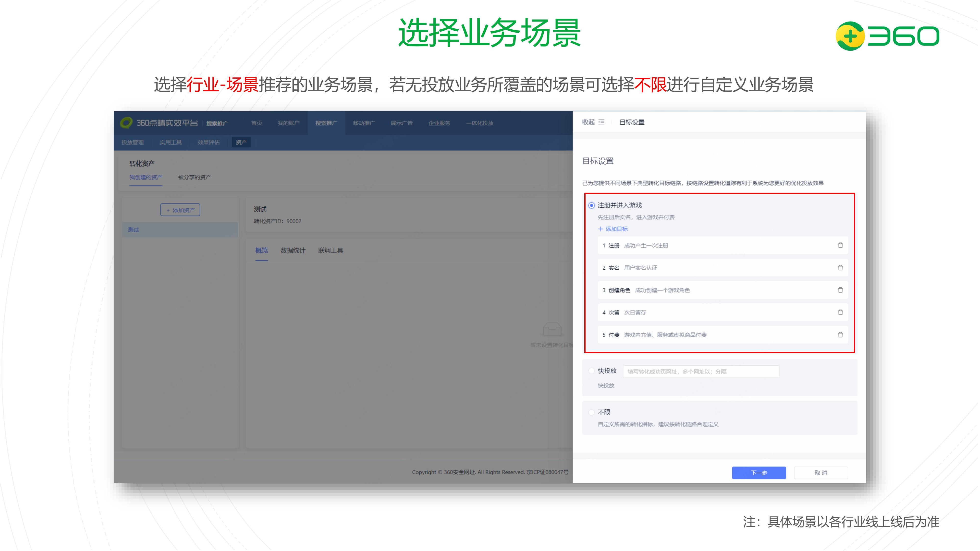Open the 搜索推广 top navigation item

326,123
